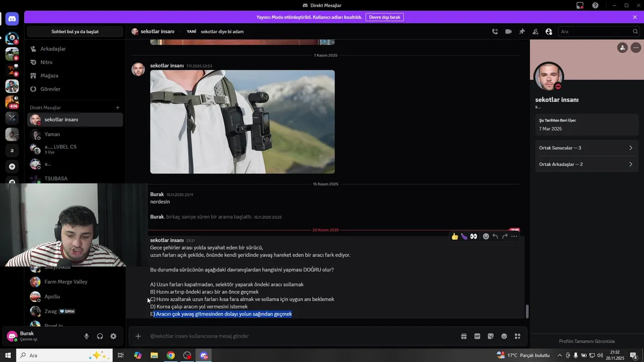Open Task View from the taskbar
Viewport: 644px width, 362px height.
click(121, 355)
